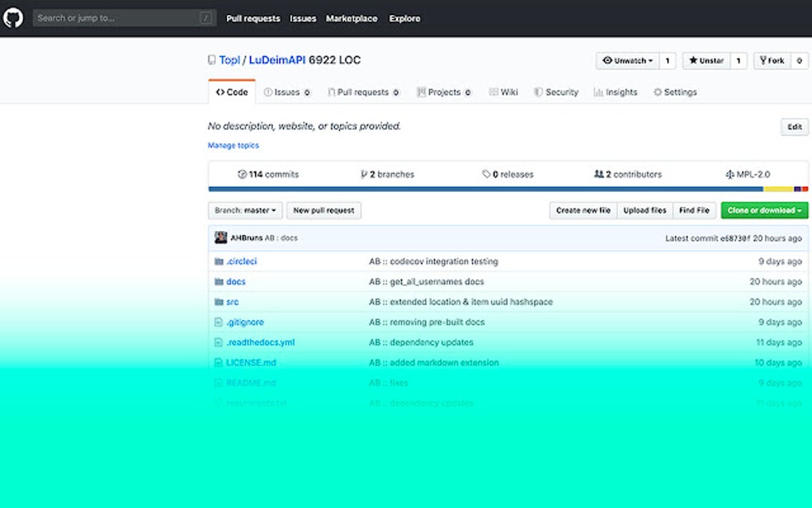Switch to the Issues tab
Image resolution: width=812 pixels, height=508 pixels.
click(287, 92)
